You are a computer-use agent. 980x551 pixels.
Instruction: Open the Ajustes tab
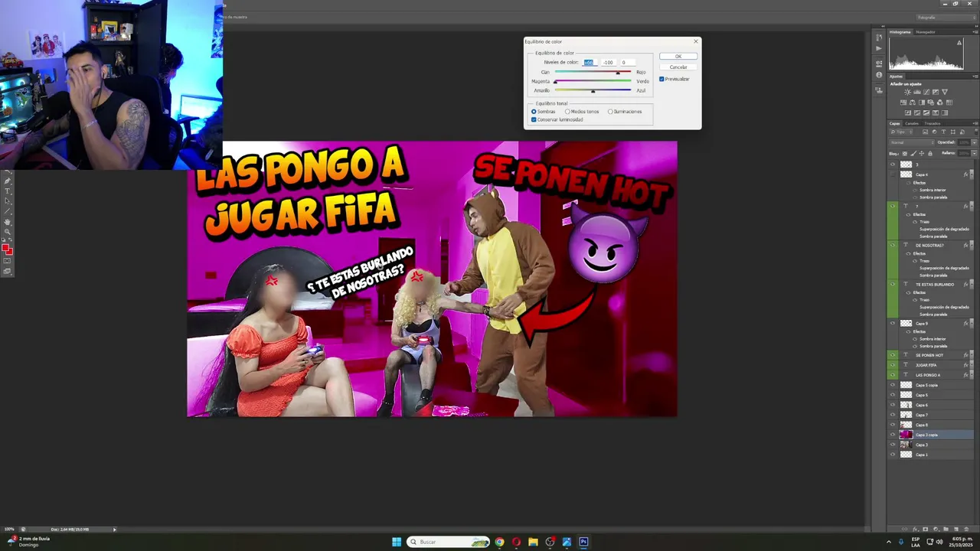896,77
